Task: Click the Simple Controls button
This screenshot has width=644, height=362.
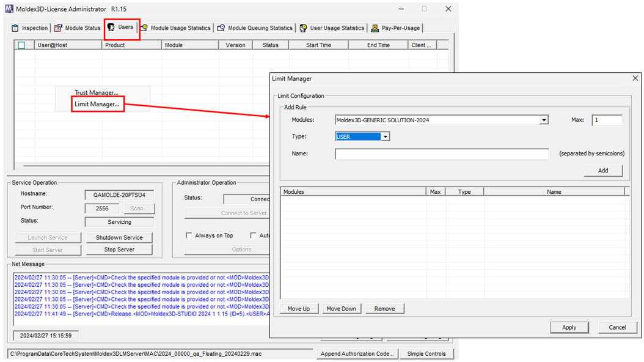Action: point(426,354)
